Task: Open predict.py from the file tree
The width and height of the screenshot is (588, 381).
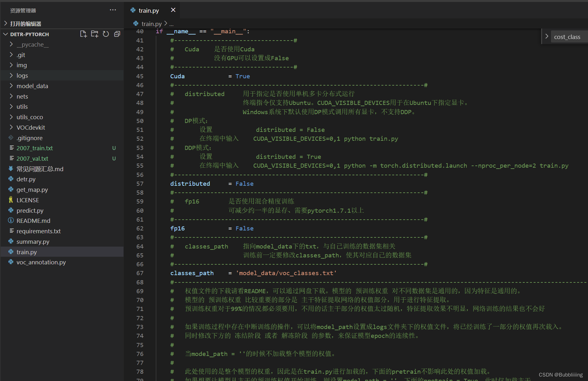Action: tap(62, 210)
